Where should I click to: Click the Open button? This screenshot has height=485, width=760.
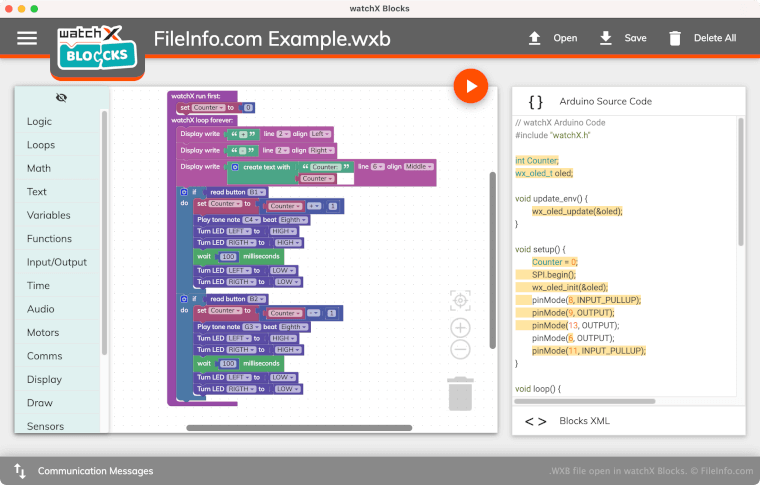(x=553, y=38)
